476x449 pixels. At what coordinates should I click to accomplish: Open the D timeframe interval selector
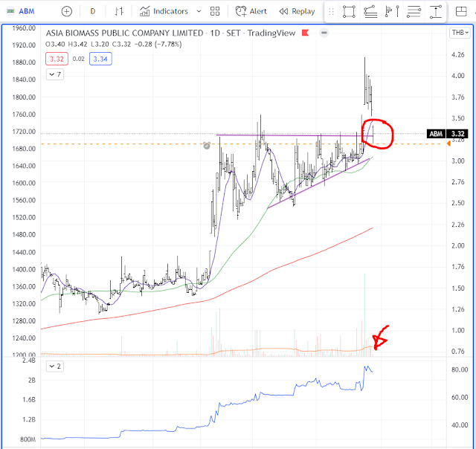pos(93,12)
